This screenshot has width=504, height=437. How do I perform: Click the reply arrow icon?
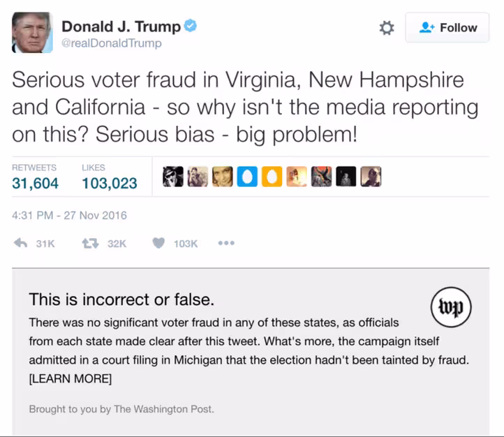[20, 243]
